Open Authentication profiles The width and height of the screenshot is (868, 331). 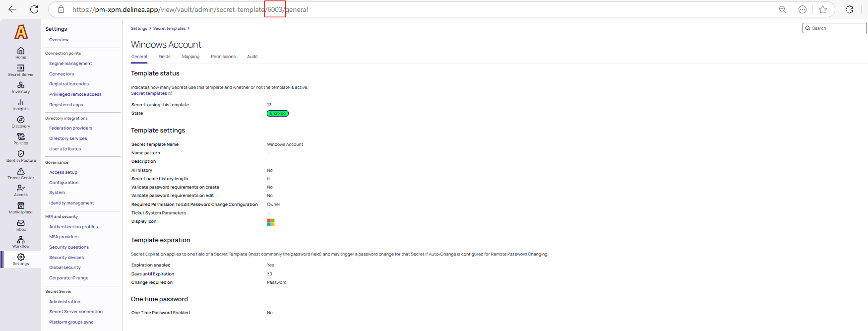[x=73, y=227]
